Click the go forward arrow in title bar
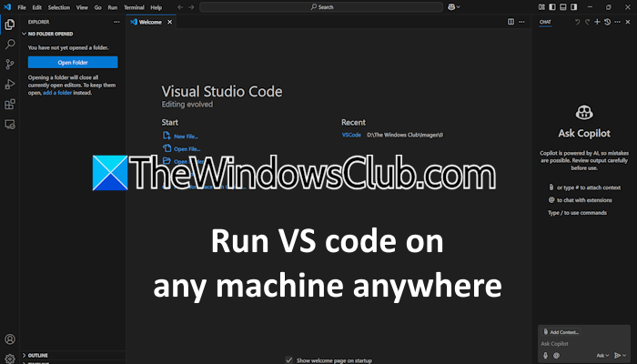The width and height of the screenshot is (637, 364). click(x=191, y=7)
